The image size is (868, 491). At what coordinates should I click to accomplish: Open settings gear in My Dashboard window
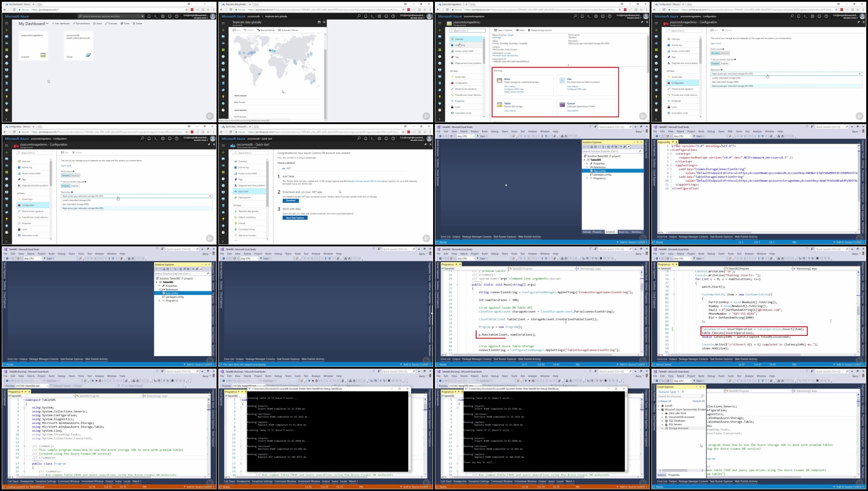tap(163, 16)
